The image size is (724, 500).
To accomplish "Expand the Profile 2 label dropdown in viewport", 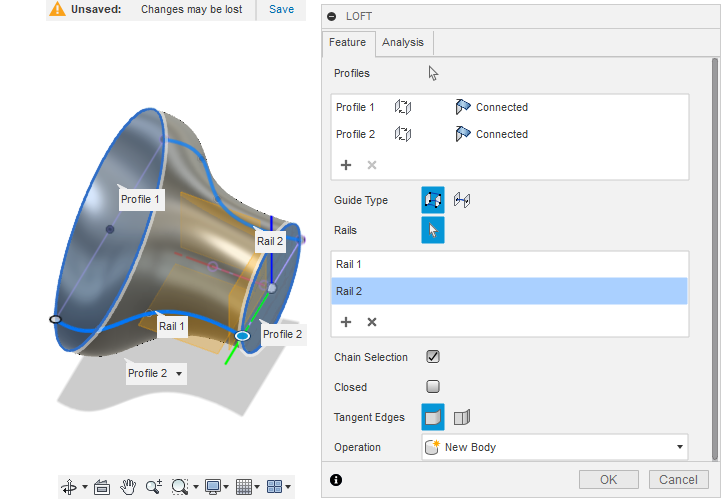I will pyautogui.click(x=179, y=374).
